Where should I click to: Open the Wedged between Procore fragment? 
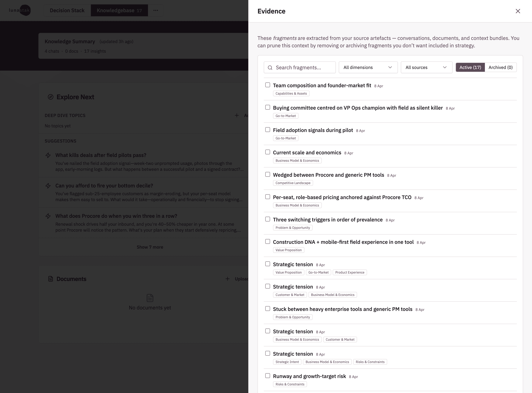click(x=328, y=175)
